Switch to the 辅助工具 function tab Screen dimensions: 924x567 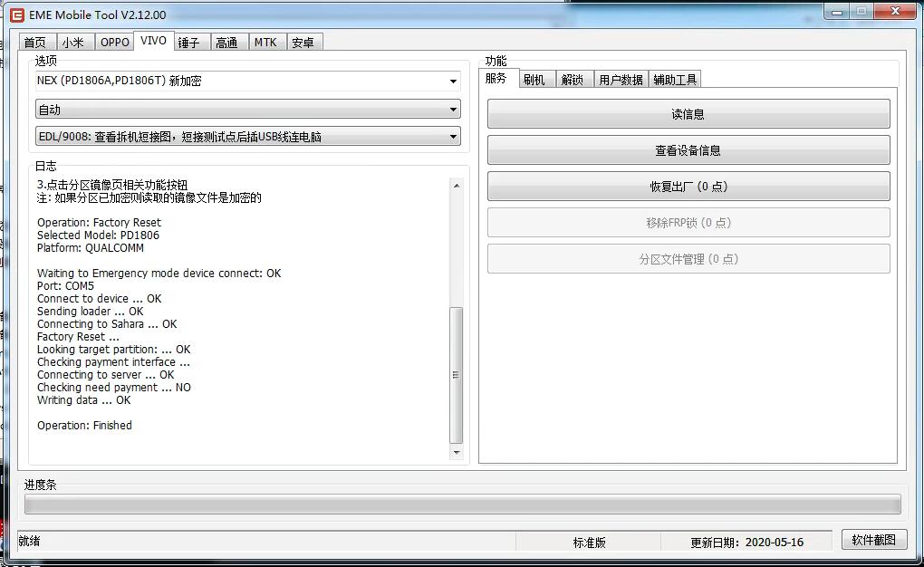pyautogui.click(x=675, y=80)
